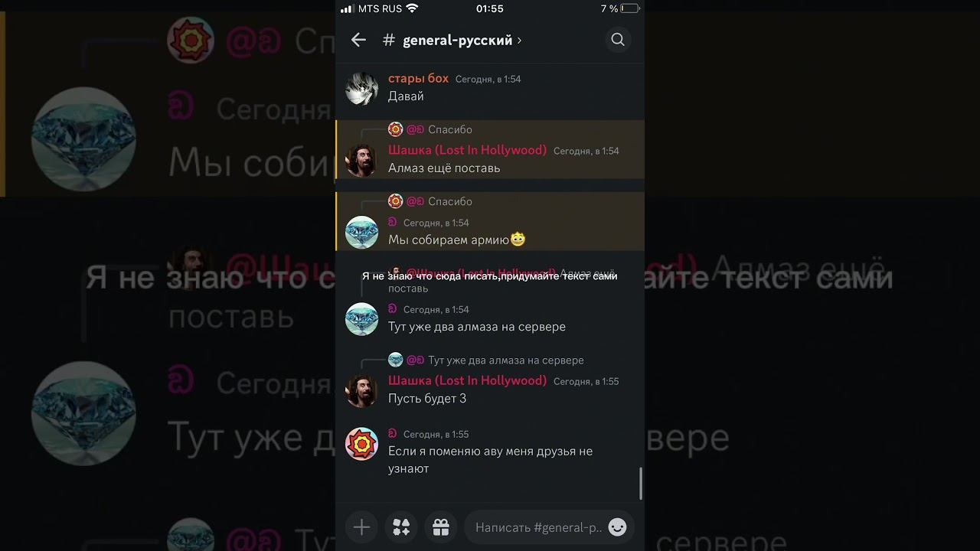Open the general-русский channel title

tap(458, 40)
